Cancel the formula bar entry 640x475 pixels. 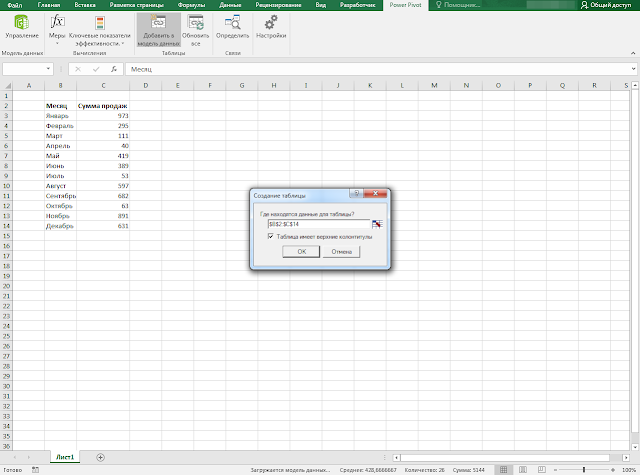point(78,69)
